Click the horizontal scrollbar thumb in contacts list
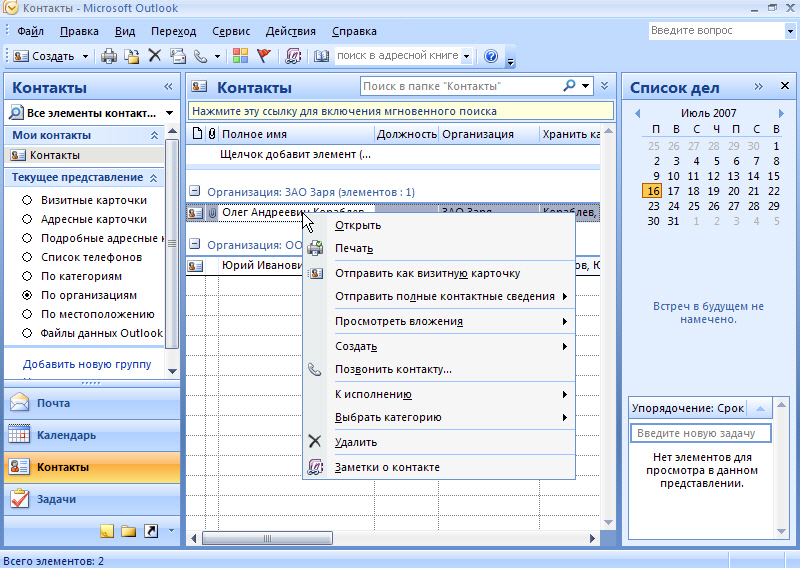 click(267, 538)
